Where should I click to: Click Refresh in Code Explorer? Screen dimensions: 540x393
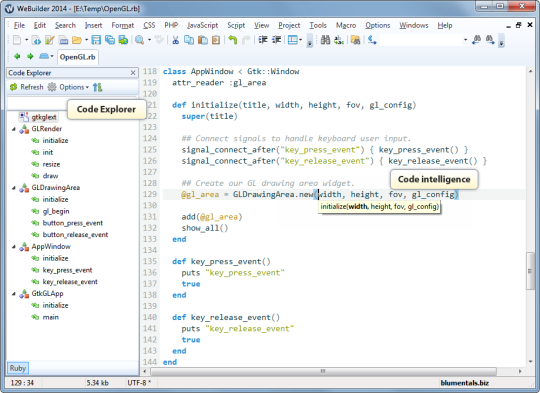tap(27, 87)
